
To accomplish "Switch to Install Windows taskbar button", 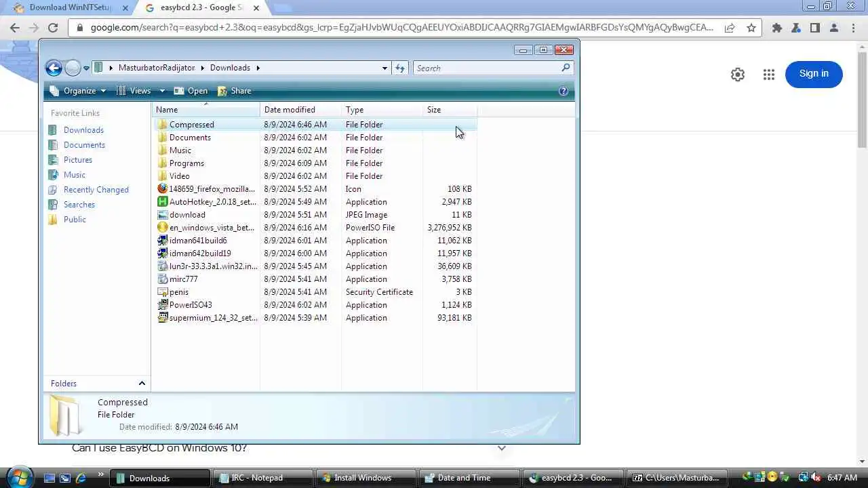I will (x=366, y=478).
